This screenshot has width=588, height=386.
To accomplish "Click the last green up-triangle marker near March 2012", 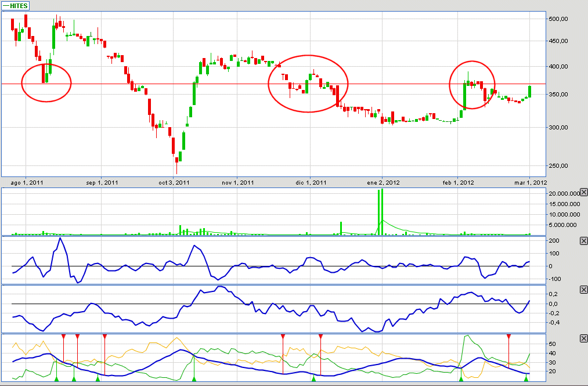I will [526, 379].
